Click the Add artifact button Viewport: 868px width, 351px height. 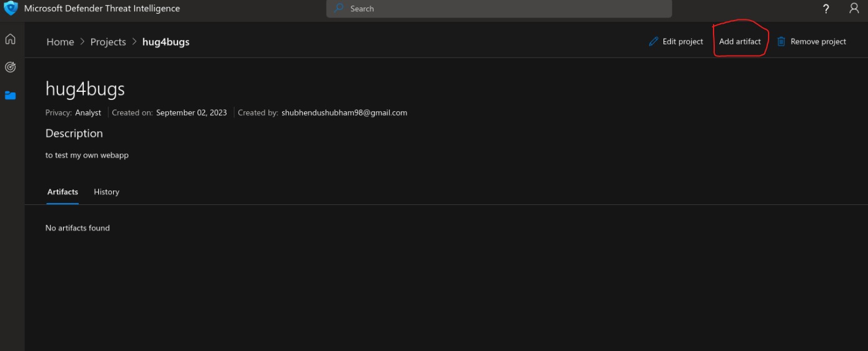740,42
